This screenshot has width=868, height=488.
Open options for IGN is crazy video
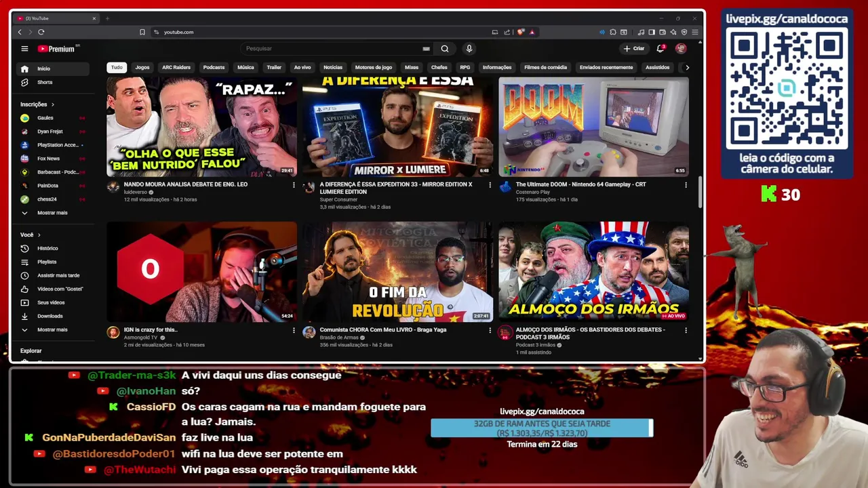tap(294, 330)
